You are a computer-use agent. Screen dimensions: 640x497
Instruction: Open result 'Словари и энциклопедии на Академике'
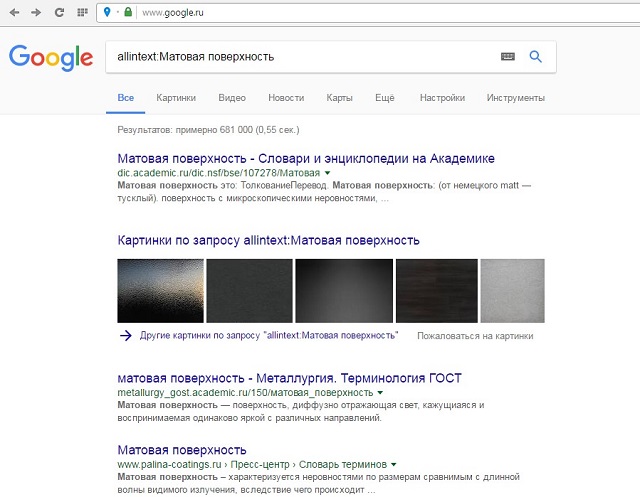click(x=306, y=158)
